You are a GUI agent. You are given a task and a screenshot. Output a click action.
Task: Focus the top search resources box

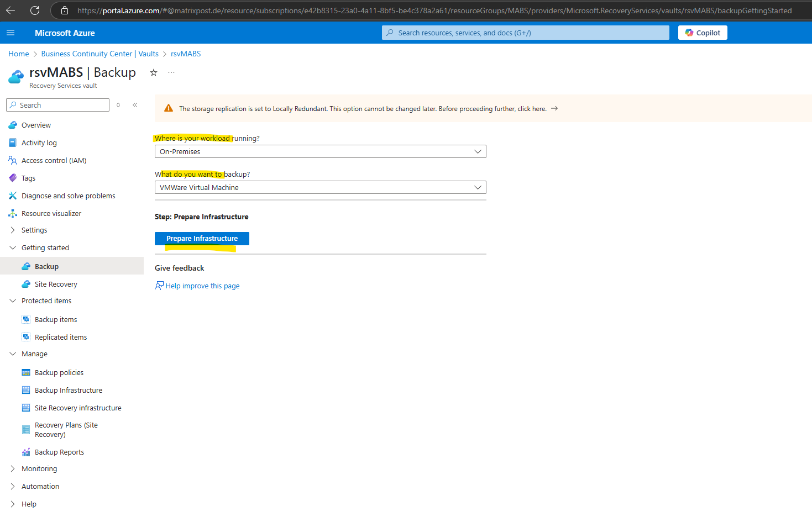(x=526, y=33)
